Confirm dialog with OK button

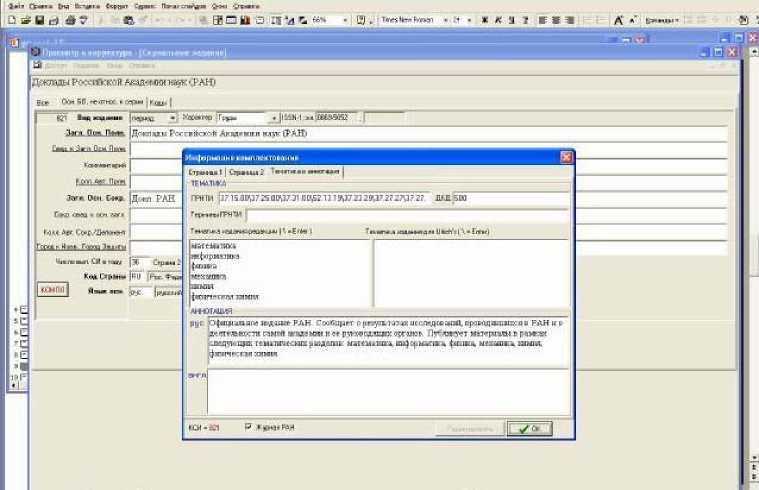[x=529, y=429]
